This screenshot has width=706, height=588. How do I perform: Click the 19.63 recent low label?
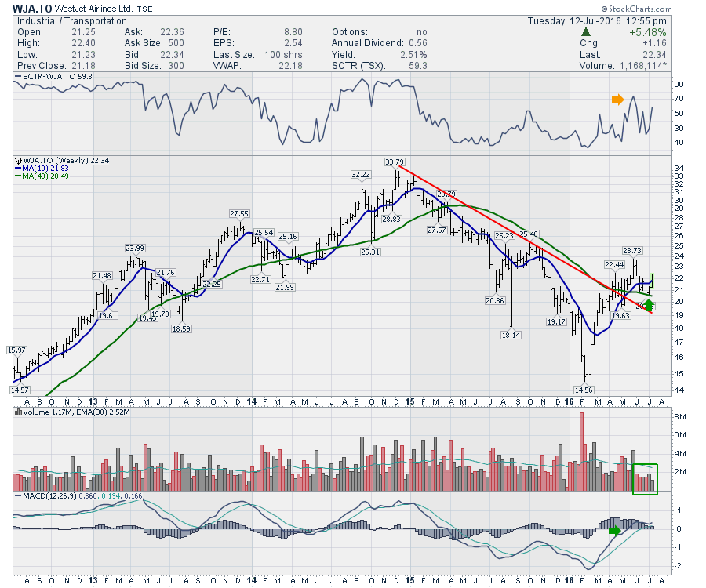pos(620,316)
